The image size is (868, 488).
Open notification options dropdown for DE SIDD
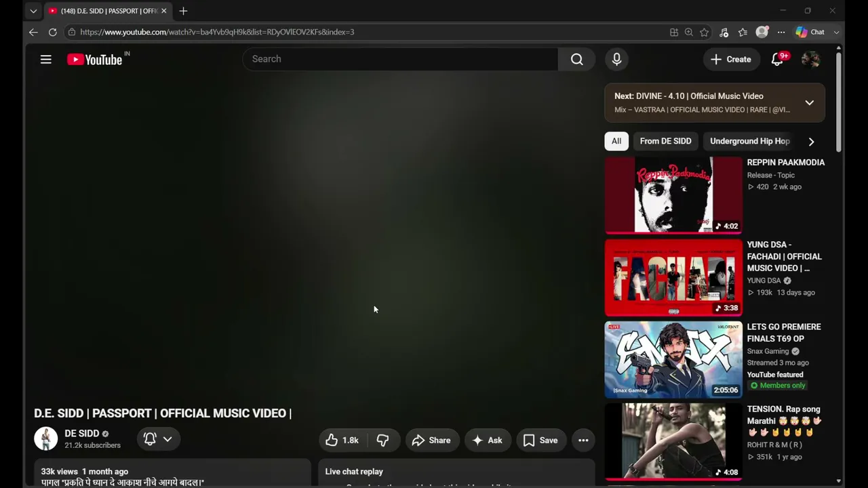point(159,439)
